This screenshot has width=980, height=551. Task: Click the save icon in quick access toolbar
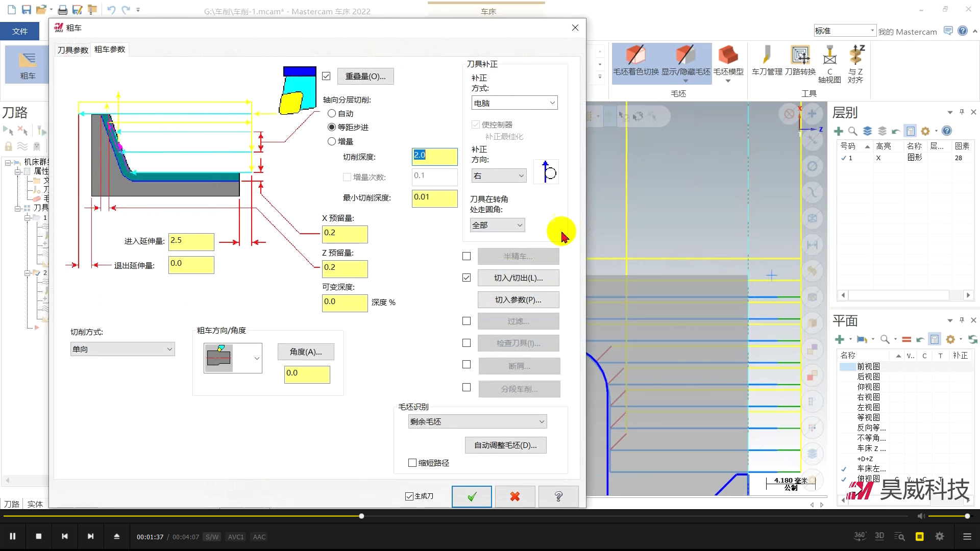(x=27, y=10)
